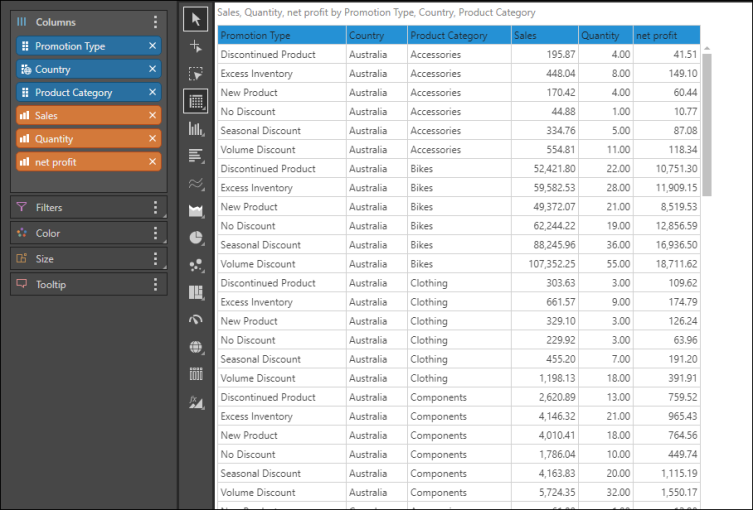Select the map globe visualization
This screenshot has width=753, height=510.
196,347
